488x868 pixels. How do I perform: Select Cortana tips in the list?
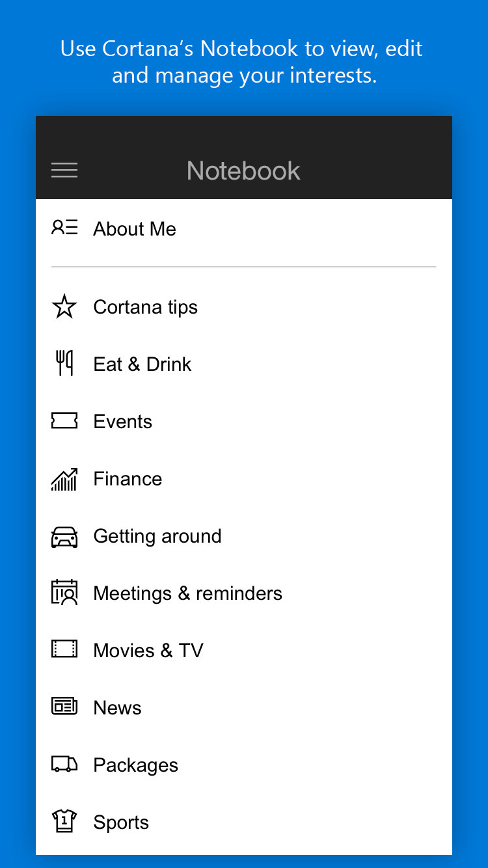(145, 307)
